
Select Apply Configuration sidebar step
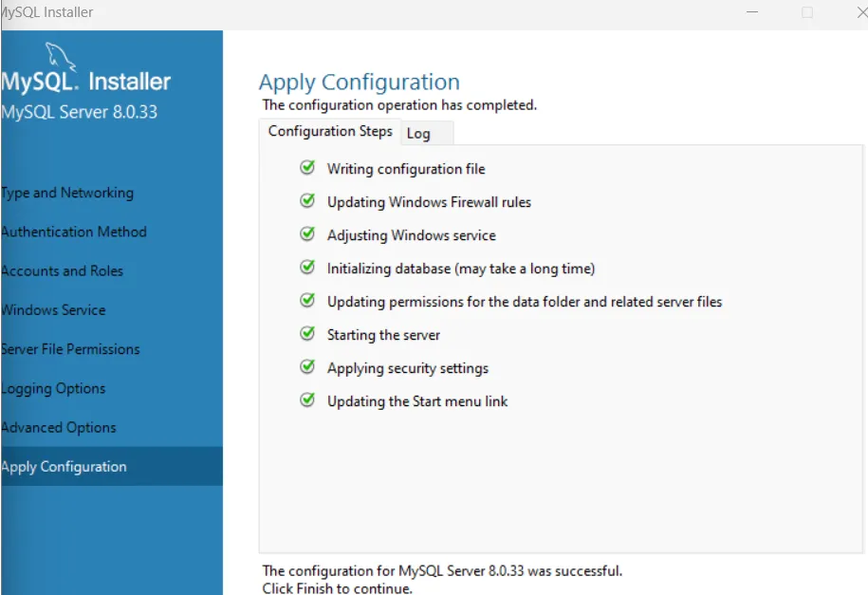[x=112, y=467]
